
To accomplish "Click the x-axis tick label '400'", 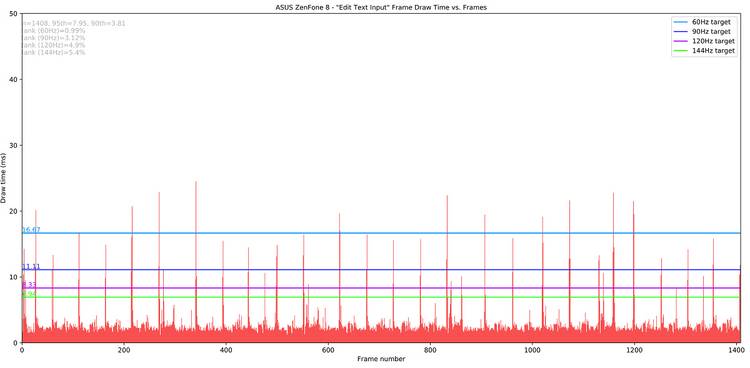I will pos(226,350).
